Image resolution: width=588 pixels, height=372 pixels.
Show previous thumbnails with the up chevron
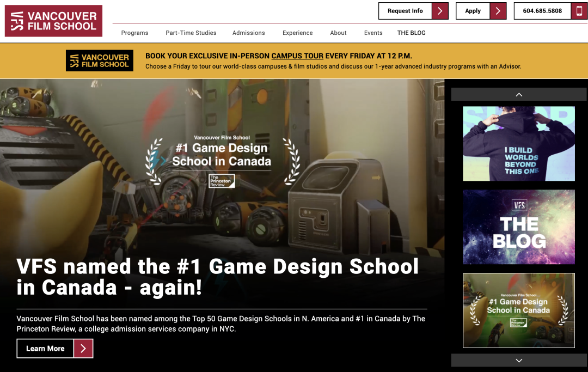[x=519, y=95]
